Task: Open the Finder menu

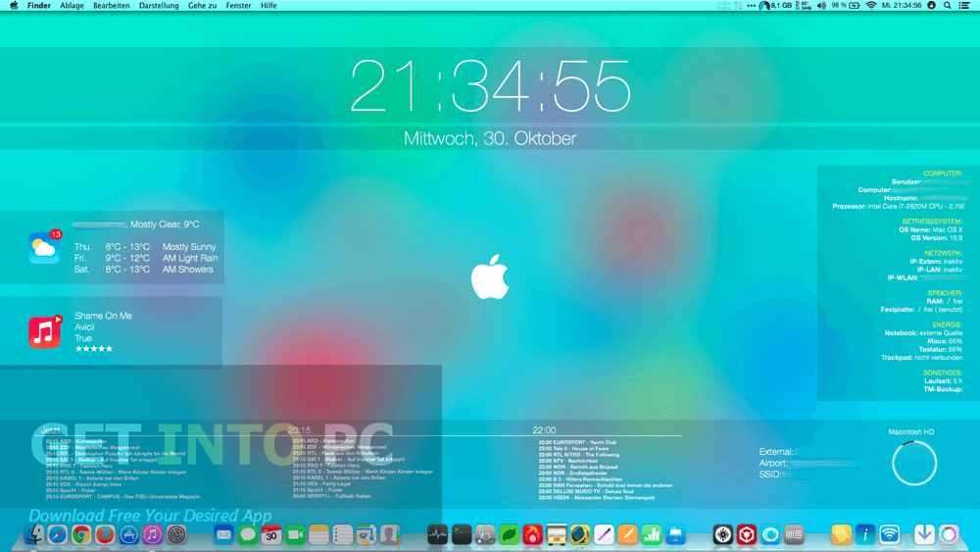Action: coord(39,5)
